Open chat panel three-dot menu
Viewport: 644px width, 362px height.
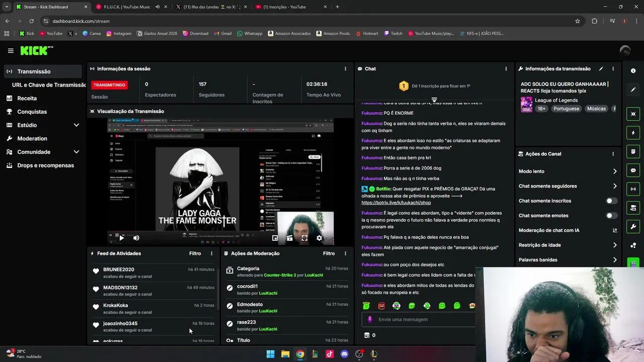[x=506, y=69]
